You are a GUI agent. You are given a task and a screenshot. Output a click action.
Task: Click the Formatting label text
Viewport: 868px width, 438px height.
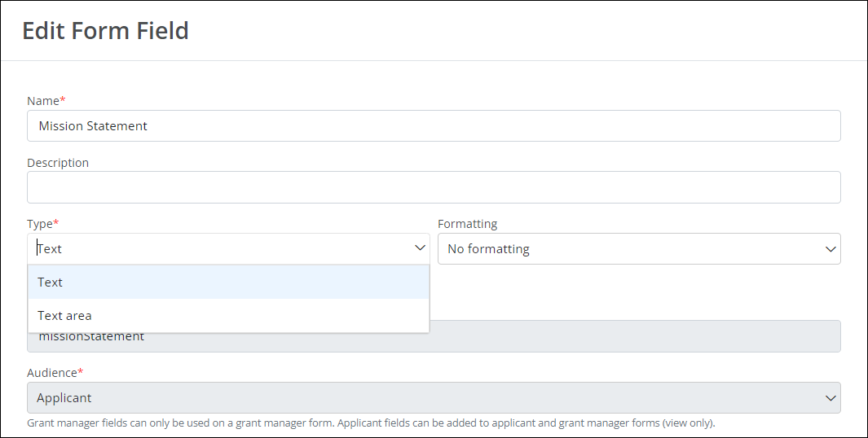pyautogui.click(x=467, y=224)
